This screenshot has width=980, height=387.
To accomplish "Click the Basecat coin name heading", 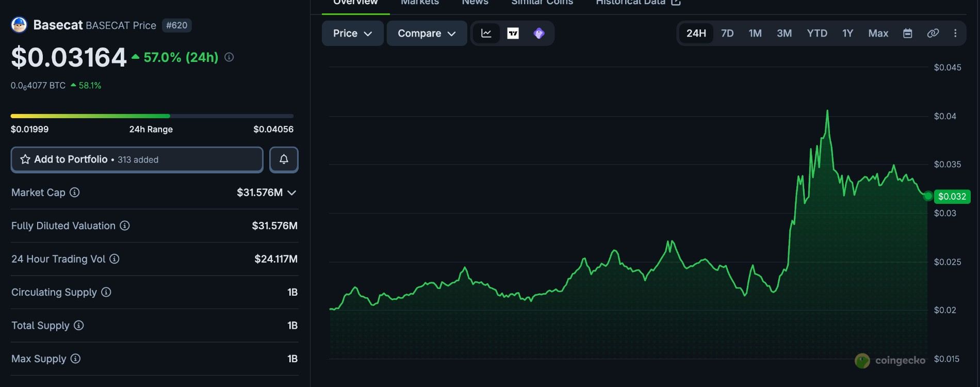I will pos(58,25).
